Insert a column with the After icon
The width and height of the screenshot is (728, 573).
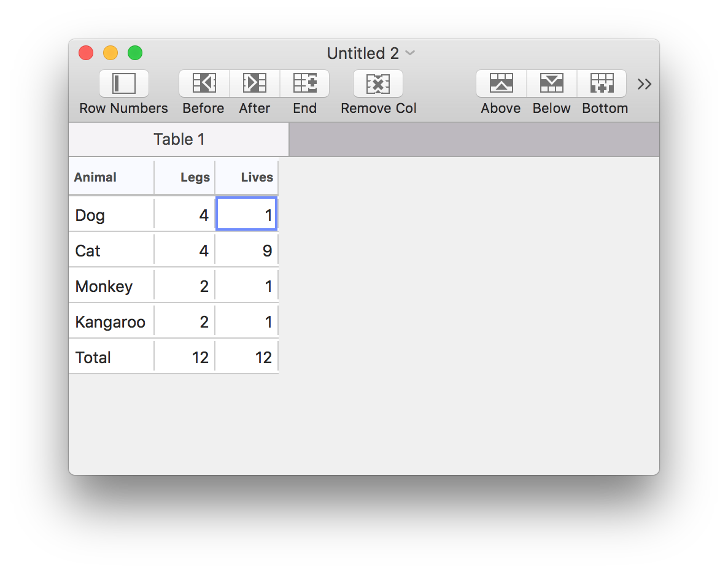click(x=254, y=83)
